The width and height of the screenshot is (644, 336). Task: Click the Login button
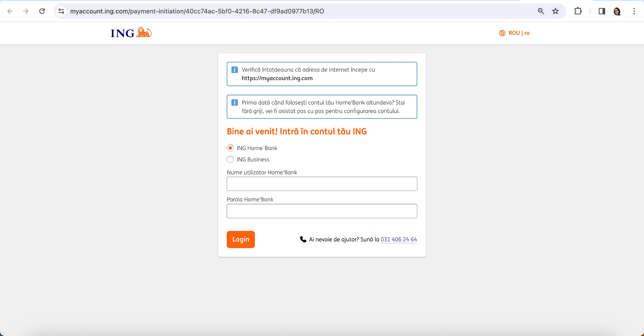[x=241, y=240]
